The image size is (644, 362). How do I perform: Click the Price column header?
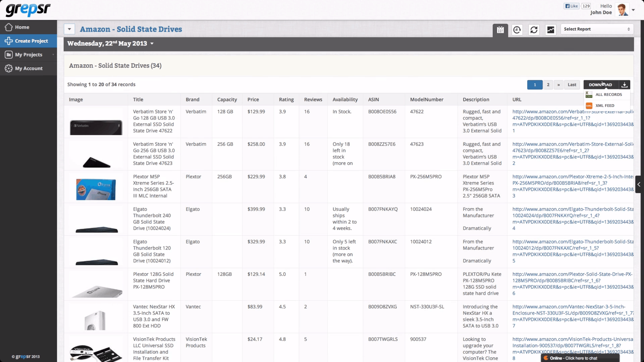(x=253, y=100)
